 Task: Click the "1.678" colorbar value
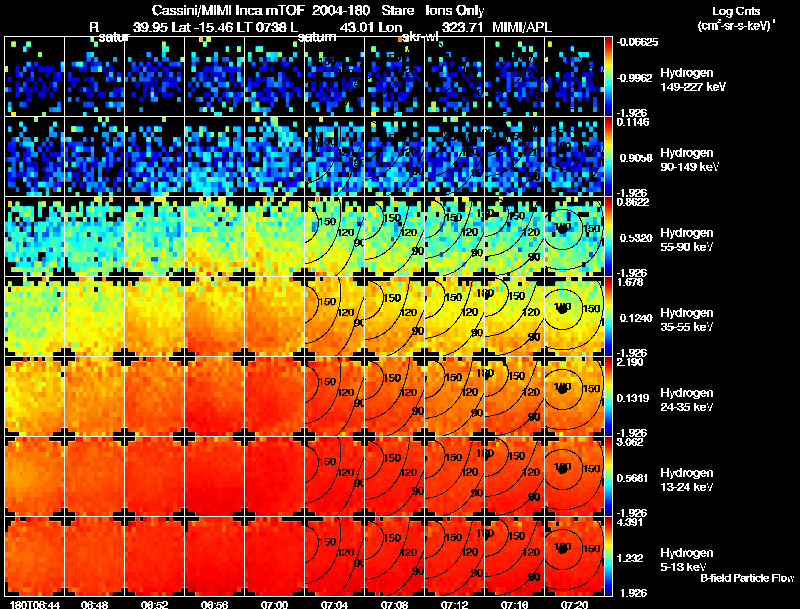(x=630, y=282)
